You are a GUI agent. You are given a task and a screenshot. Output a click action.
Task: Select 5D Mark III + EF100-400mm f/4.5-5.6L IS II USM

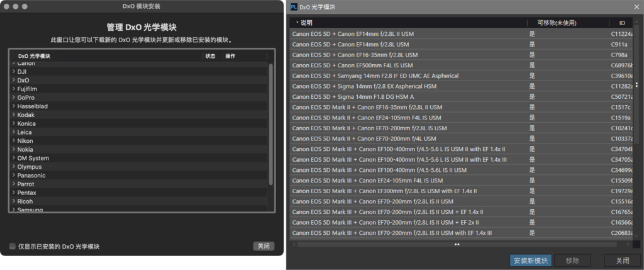(x=462, y=170)
